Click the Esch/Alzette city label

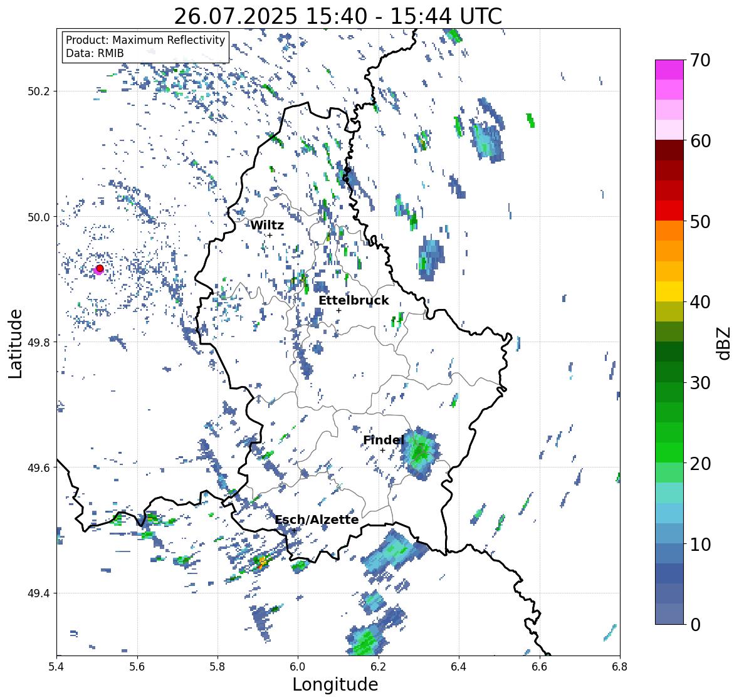coord(317,520)
